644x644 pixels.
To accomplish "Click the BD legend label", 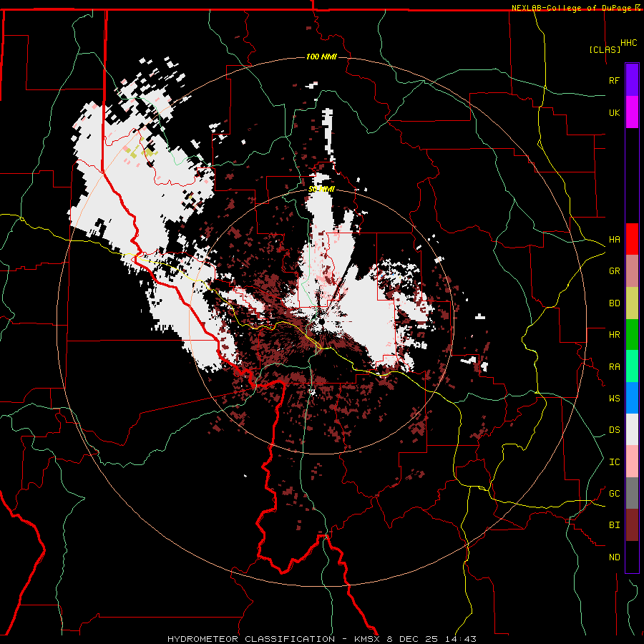I will (614, 303).
